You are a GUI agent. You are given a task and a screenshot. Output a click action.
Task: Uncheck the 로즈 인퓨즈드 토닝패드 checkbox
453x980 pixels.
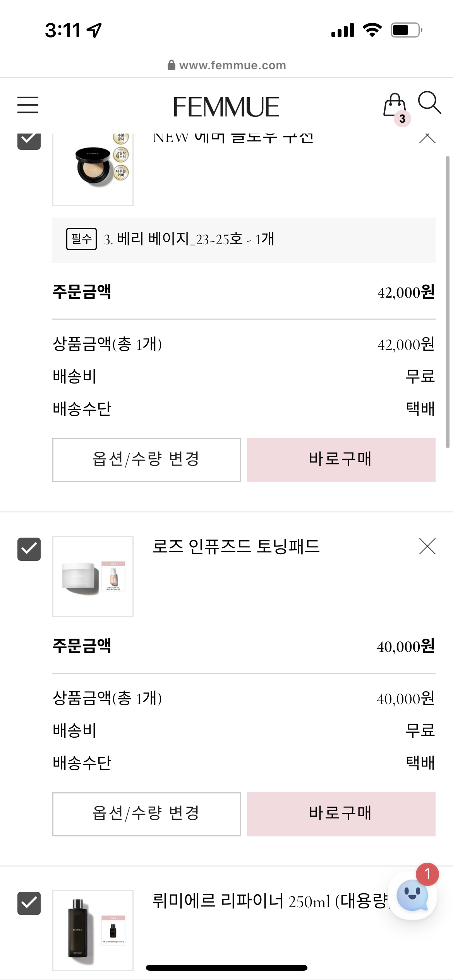coord(29,549)
